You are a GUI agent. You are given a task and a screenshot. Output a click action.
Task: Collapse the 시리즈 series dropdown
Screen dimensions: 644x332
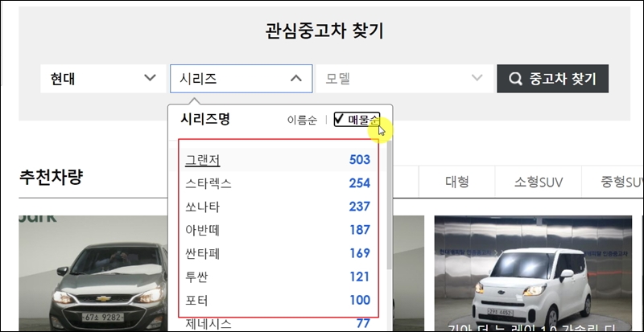[x=241, y=79]
